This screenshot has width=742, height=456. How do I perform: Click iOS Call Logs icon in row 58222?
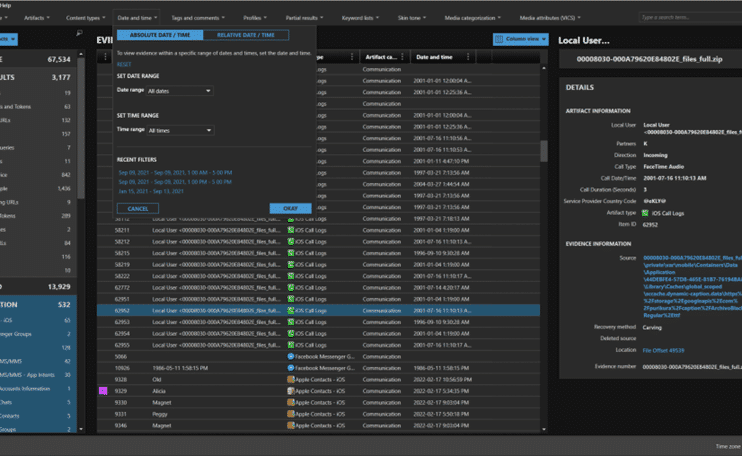(x=291, y=276)
